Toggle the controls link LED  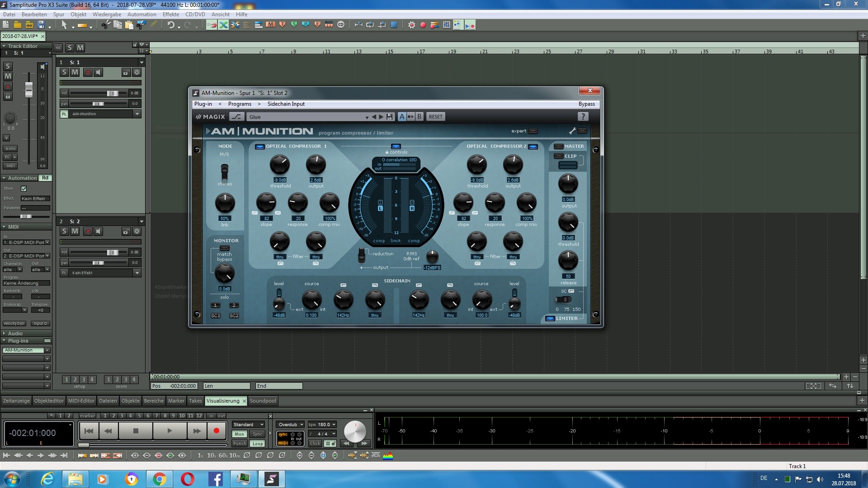click(396, 146)
